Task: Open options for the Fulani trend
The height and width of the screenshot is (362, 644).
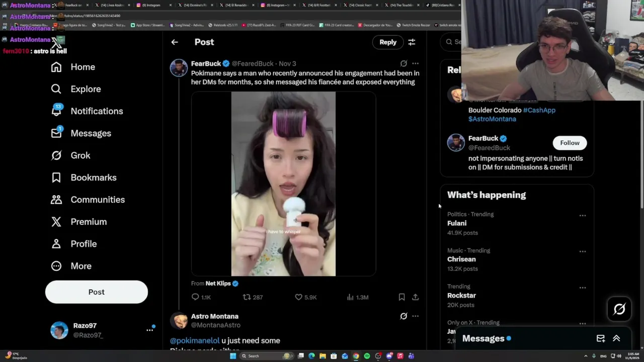Action: click(x=583, y=216)
